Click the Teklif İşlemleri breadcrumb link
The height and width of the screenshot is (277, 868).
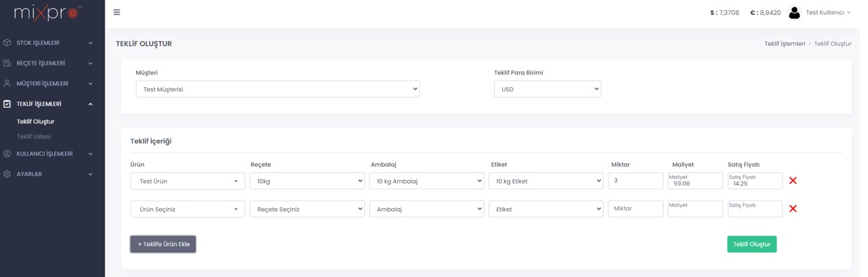pos(784,44)
